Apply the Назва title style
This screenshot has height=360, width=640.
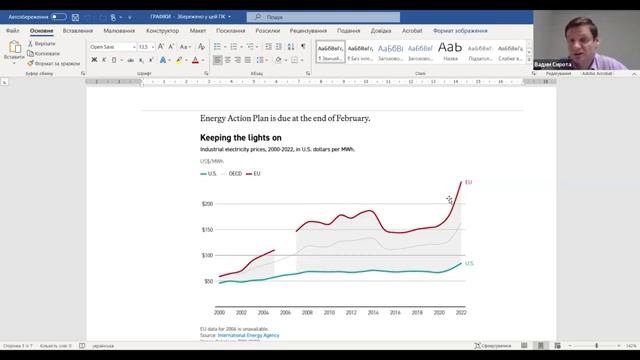click(x=450, y=52)
